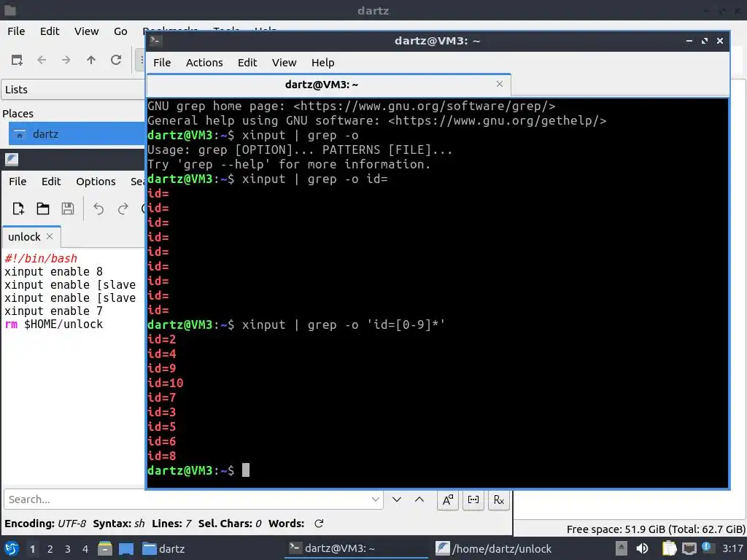
Task: Open the terminal Actions menu
Action: (x=204, y=63)
